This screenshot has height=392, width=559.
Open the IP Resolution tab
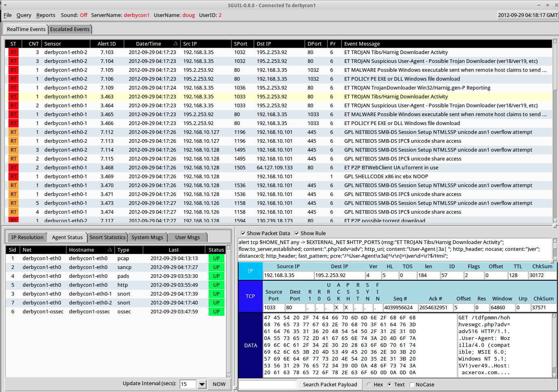click(27, 237)
